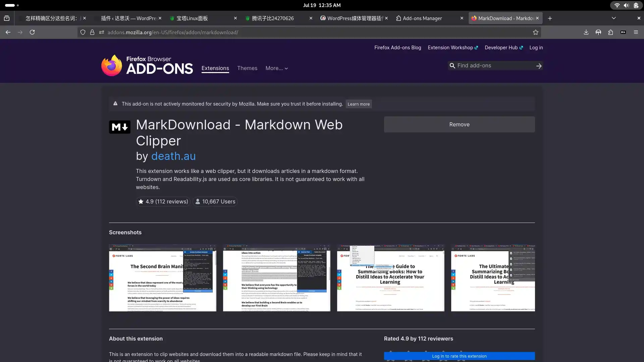The height and width of the screenshot is (362, 644).
Task: Reload the page
Action: point(32,32)
